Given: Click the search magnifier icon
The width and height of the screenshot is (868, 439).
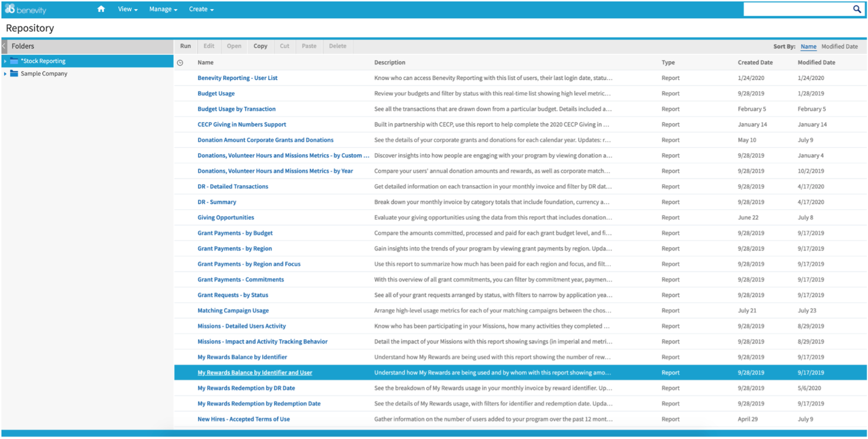Looking at the screenshot, I should tap(857, 9).
